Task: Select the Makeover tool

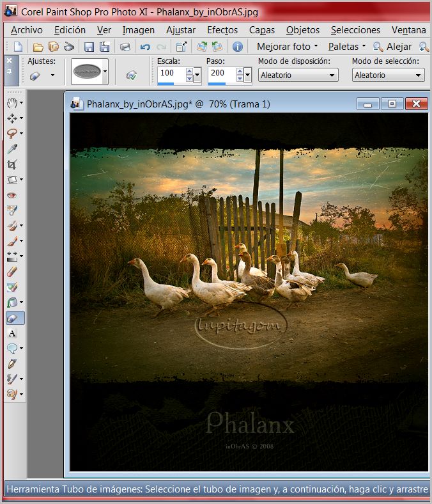Action: 12,210
